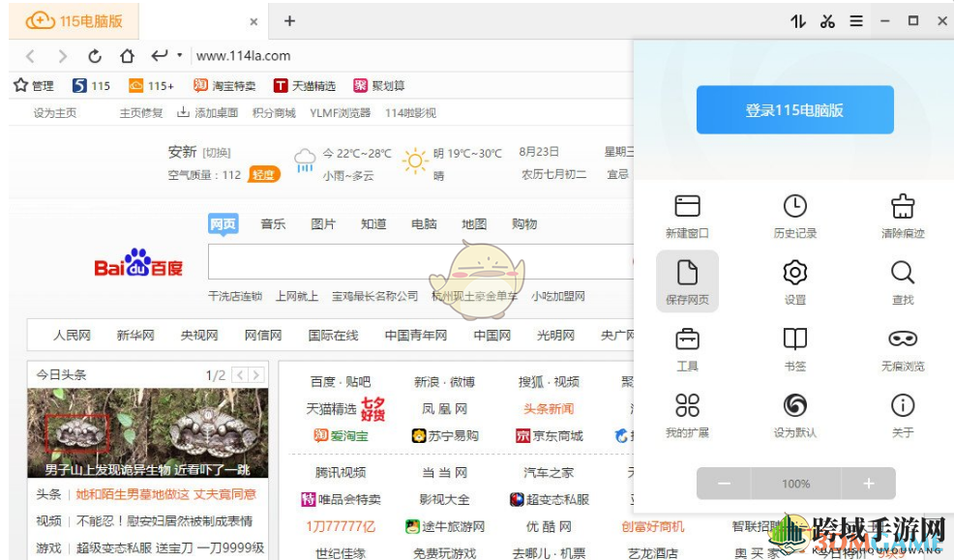The width and height of the screenshot is (954, 560).
Task: Open 苏宁易购 link
Action: (445, 435)
